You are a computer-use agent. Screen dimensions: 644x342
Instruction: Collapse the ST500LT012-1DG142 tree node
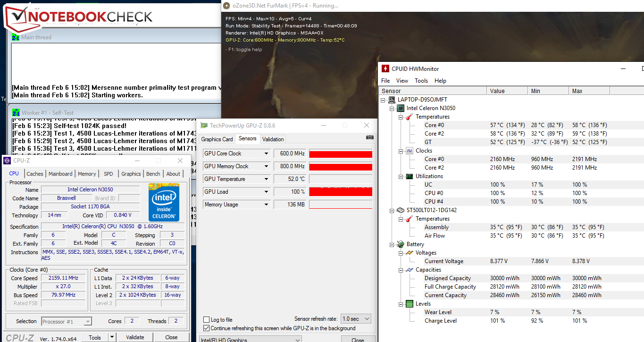point(392,210)
